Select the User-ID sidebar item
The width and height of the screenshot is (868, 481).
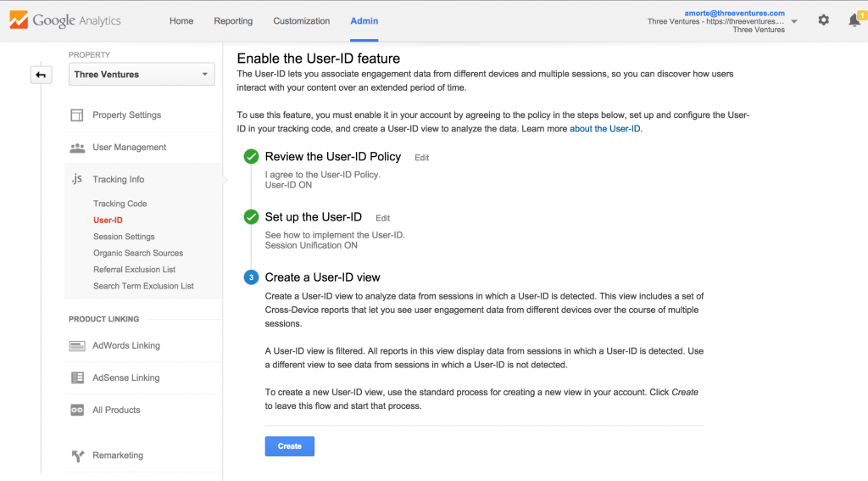108,220
